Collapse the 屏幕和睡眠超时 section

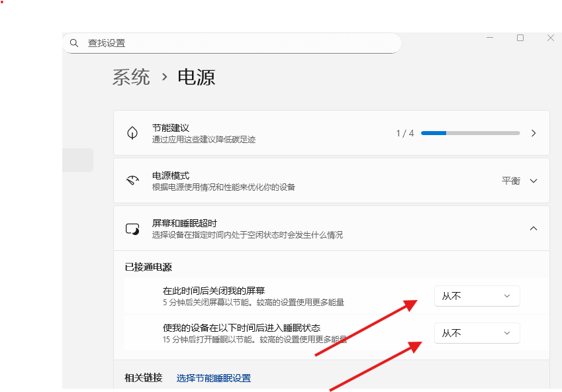tap(534, 228)
